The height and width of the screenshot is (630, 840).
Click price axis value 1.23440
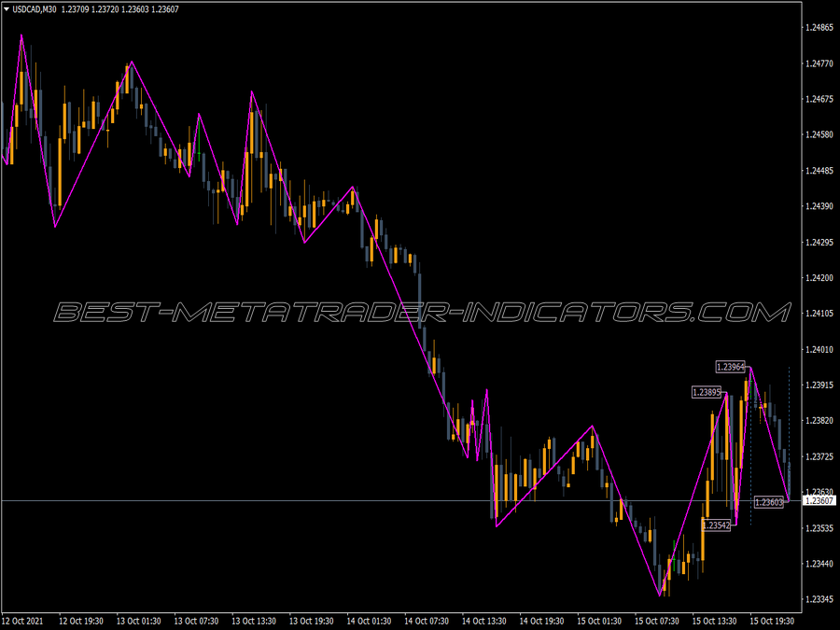click(x=819, y=564)
